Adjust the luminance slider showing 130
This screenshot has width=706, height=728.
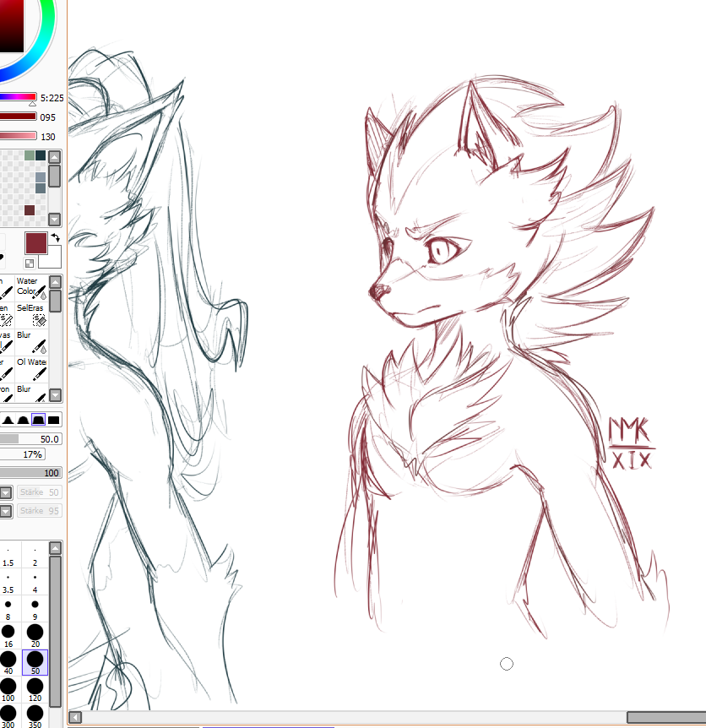click(18, 136)
